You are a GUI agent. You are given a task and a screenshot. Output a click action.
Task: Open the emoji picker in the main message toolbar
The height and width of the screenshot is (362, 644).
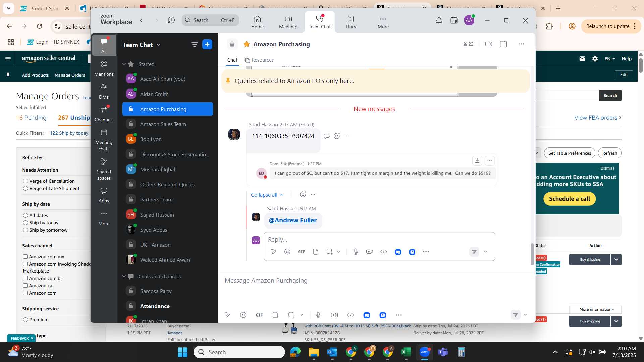click(243, 315)
